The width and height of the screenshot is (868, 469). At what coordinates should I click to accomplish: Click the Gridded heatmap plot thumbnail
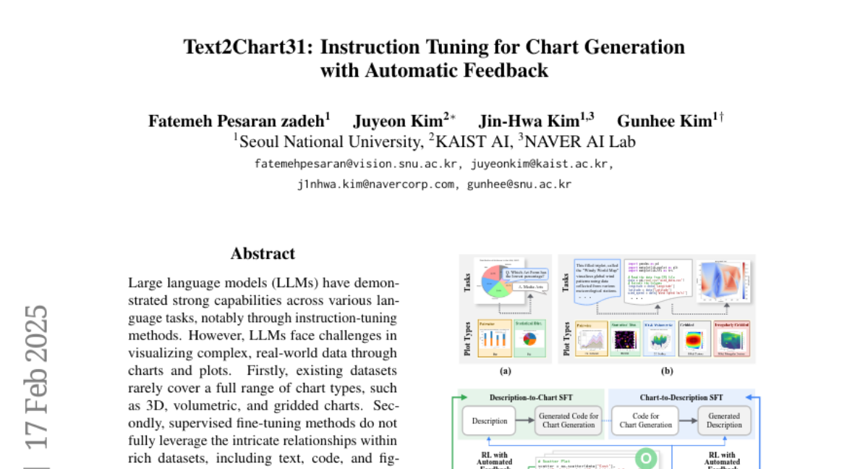click(693, 339)
